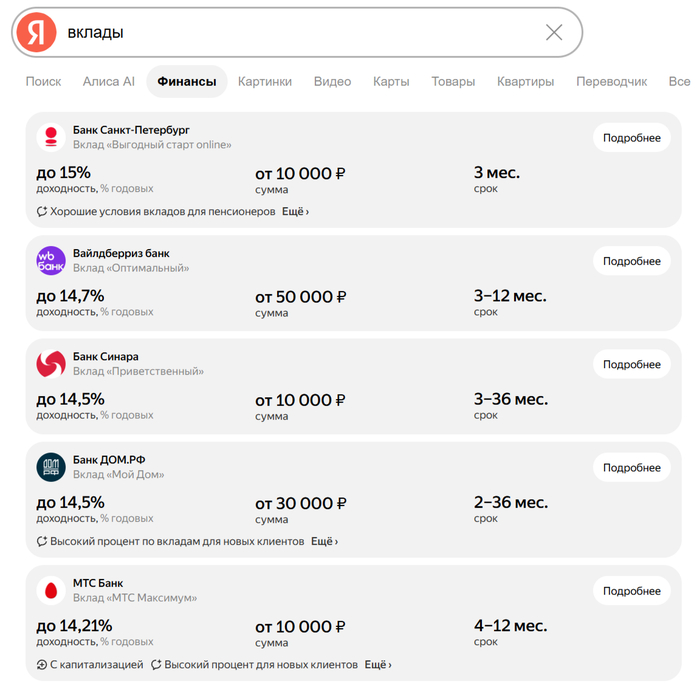Click the 'от 50 000 ₽' amount
The image size is (700, 684).
click(300, 296)
